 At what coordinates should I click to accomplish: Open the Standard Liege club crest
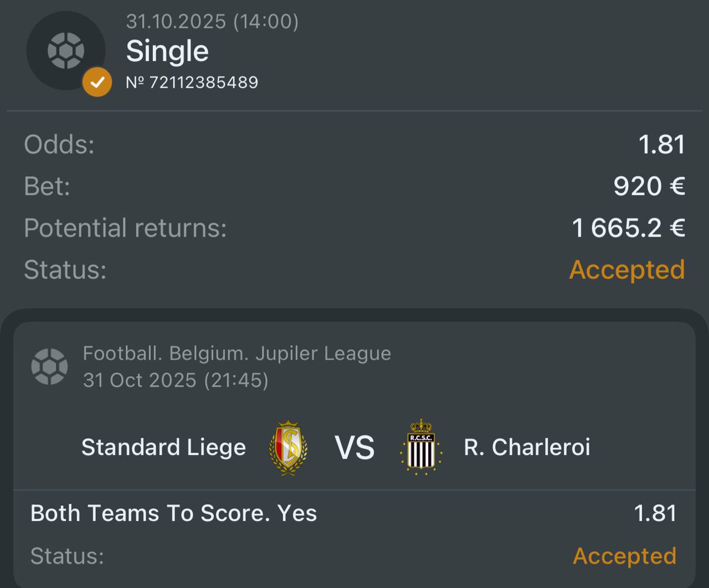click(288, 448)
